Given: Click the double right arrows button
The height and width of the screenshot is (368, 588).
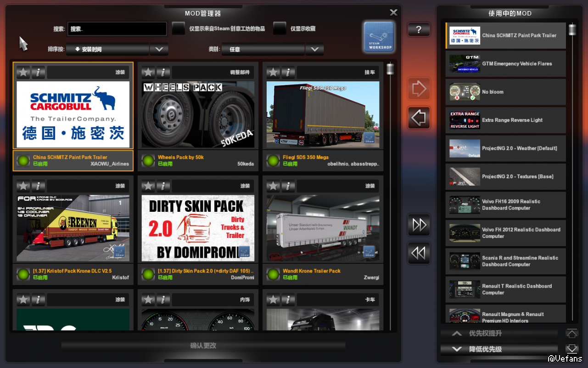Looking at the screenshot, I should coord(419,225).
